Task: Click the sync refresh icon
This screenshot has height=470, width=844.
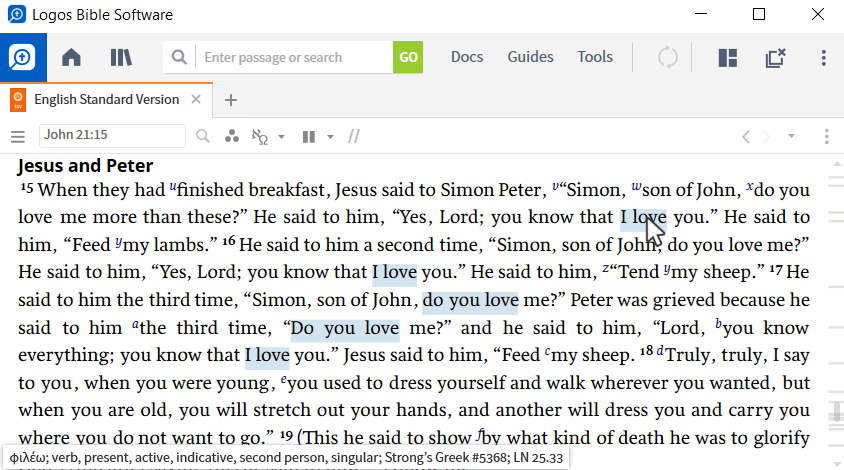Action: coord(667,57)
